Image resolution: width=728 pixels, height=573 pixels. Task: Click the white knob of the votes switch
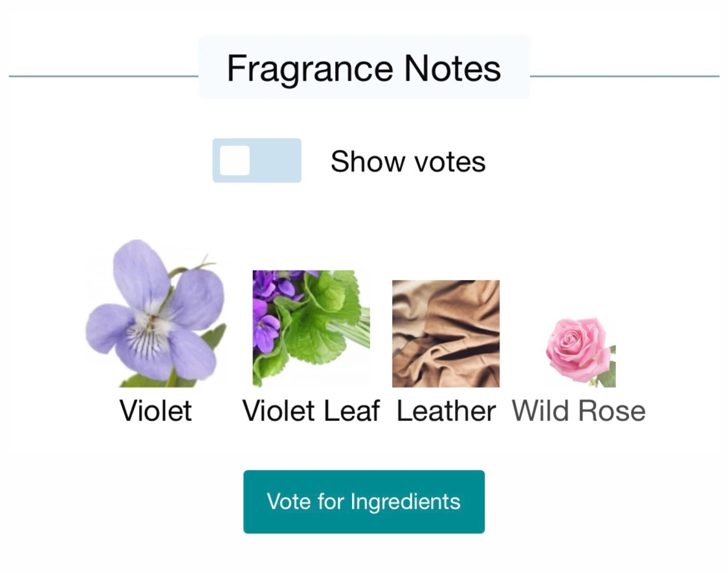[234, 160]
